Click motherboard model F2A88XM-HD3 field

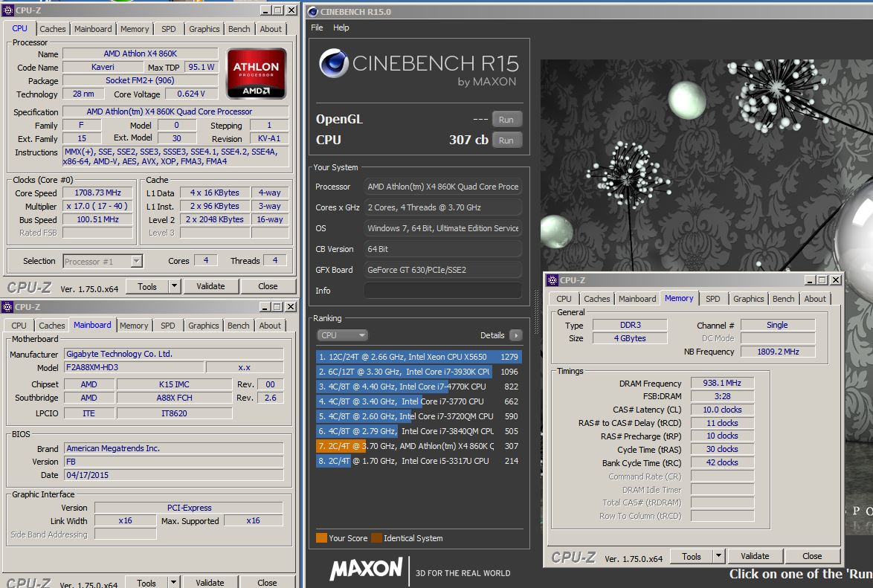tap(134, 367)
